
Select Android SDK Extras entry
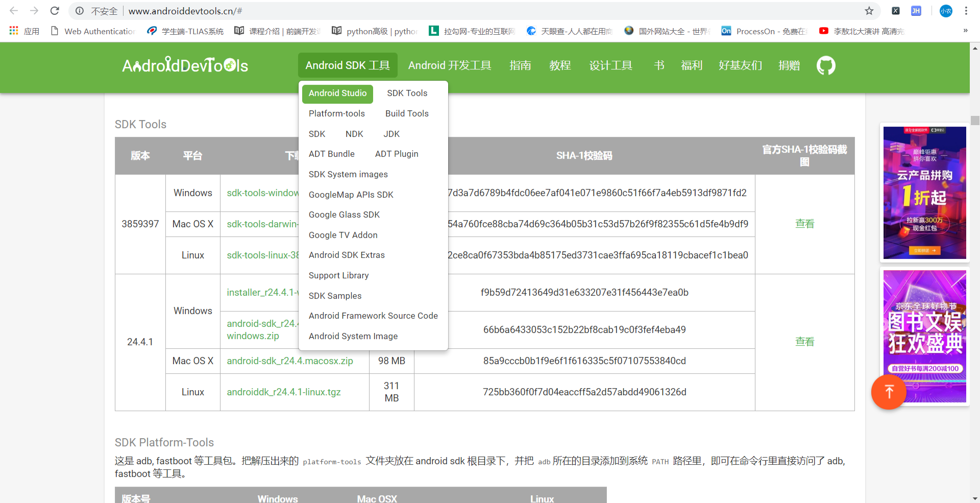coord(347,255)
